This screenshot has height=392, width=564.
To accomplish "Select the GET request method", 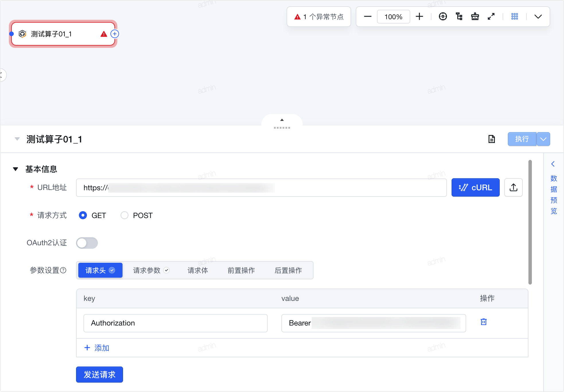I will point(83,215).
